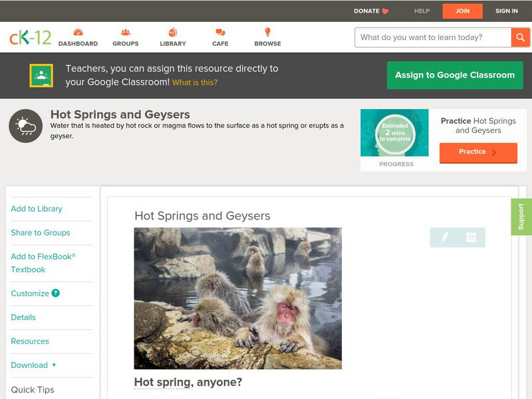Open the DASHBOARD menu item
Image resolution: width=532 pixels, height=399 pixels.
[x=78, y=44]
